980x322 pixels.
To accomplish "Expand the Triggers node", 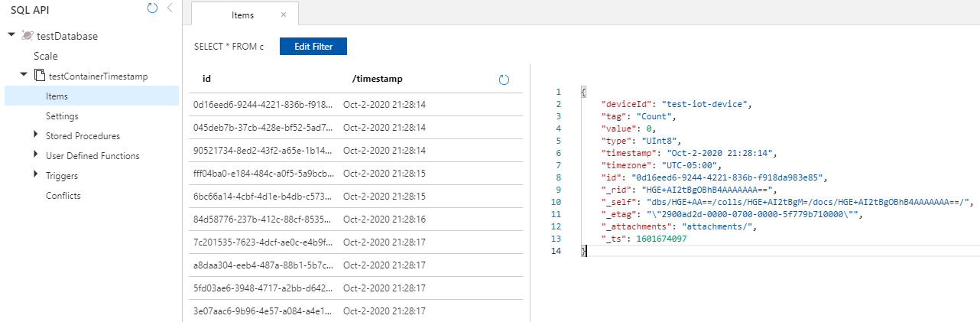I will pos(36,175).
